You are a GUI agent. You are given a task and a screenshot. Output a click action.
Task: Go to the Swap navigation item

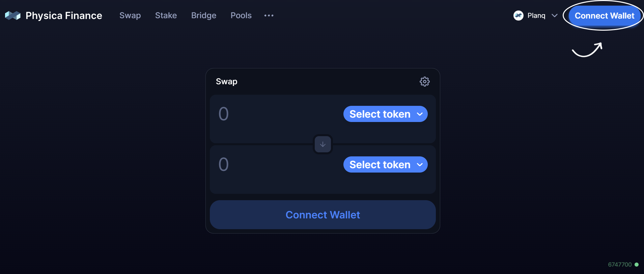(x=130, y=16)
